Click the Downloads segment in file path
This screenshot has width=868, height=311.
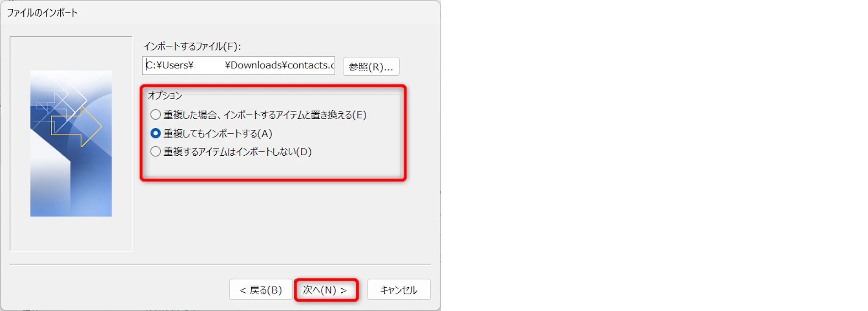pyautogui.click(x=256, y=65)
